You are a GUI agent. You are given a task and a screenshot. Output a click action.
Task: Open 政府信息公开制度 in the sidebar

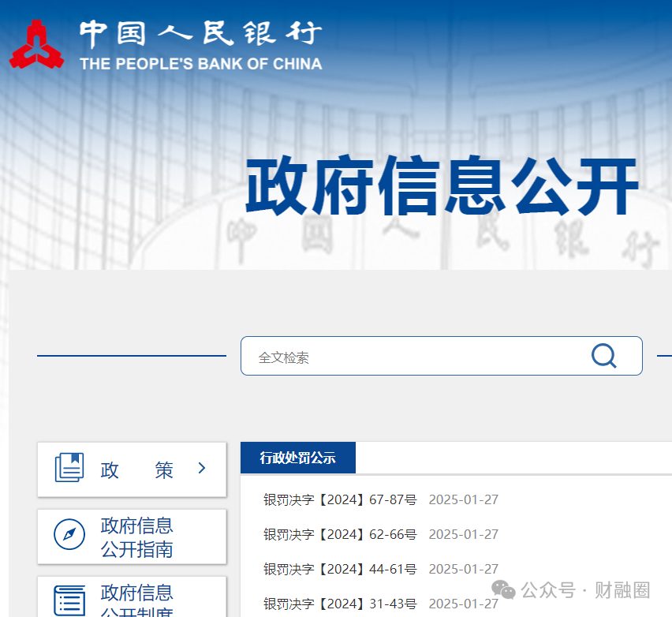coord(132,596)
